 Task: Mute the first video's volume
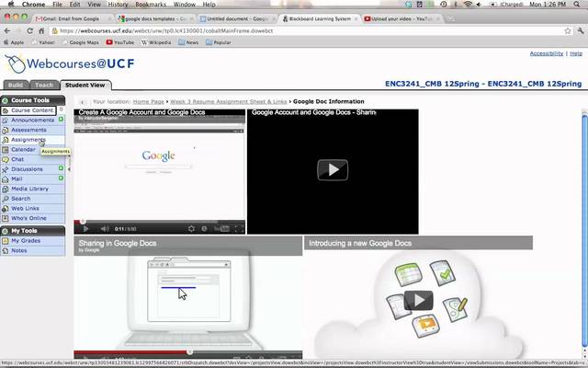coord(105,229)
